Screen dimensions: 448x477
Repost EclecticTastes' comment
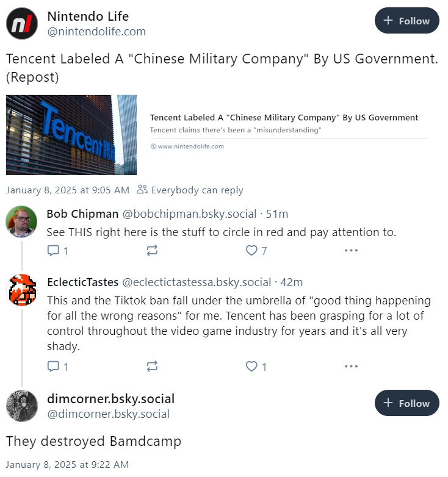[x=152, y=366]
